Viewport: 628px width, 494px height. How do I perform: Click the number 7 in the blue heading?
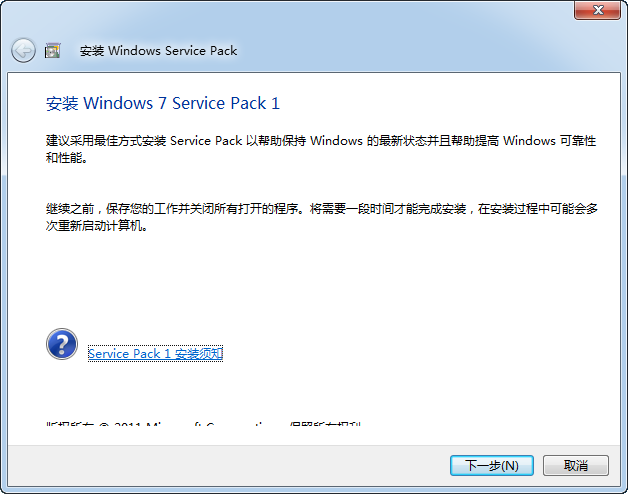[x=162, y=103]
